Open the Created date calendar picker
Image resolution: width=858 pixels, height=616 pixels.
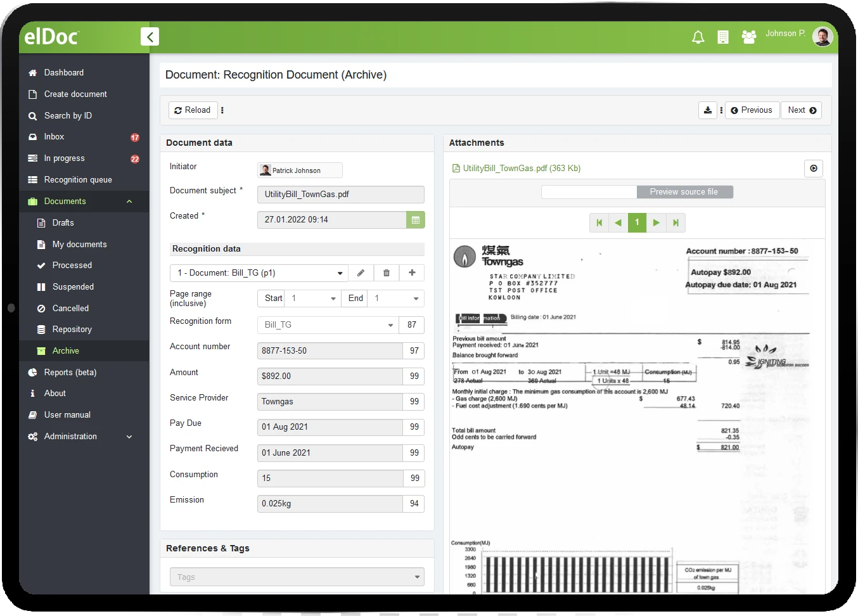tap(416, 220)
